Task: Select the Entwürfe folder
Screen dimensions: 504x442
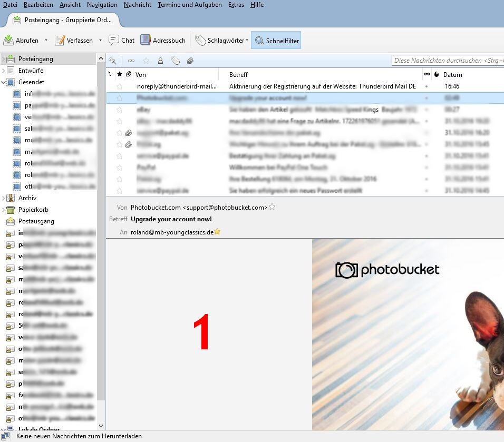Action: (x=31, y=71)
